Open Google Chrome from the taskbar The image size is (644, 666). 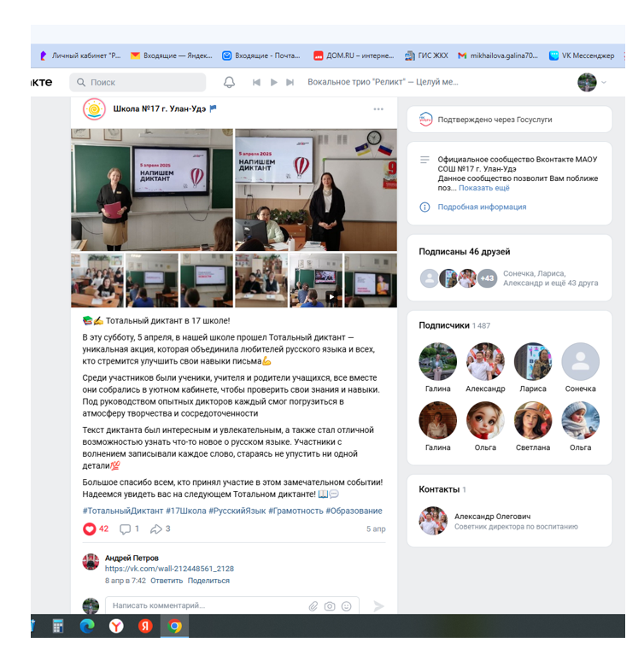point(175,626)
